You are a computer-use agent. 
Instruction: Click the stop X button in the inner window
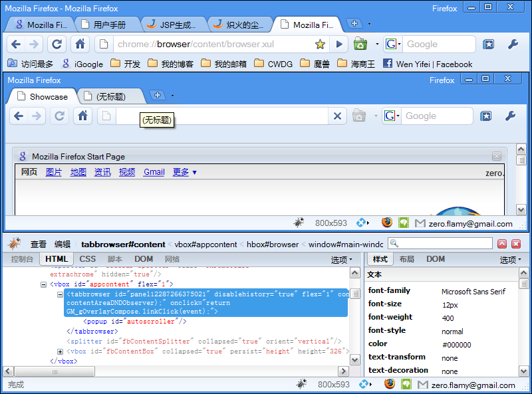click(x=337, y=116)
